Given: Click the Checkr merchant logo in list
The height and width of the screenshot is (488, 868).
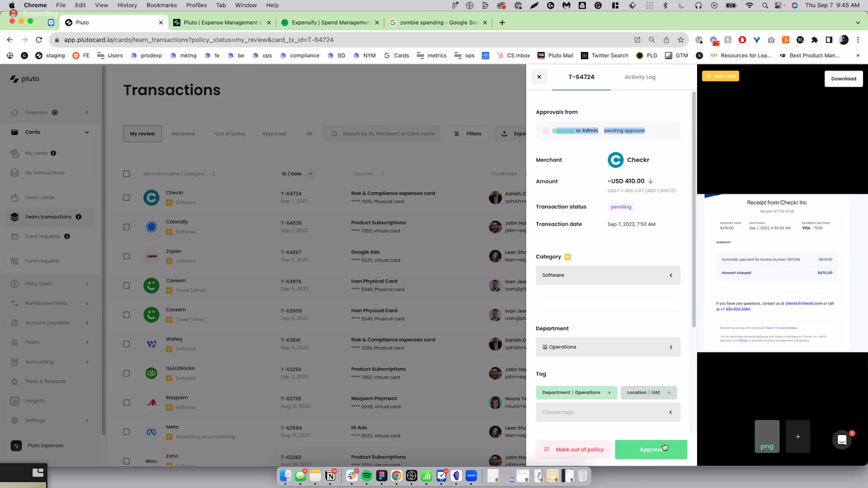Looking at the screenshot, I should click(151, 197).
